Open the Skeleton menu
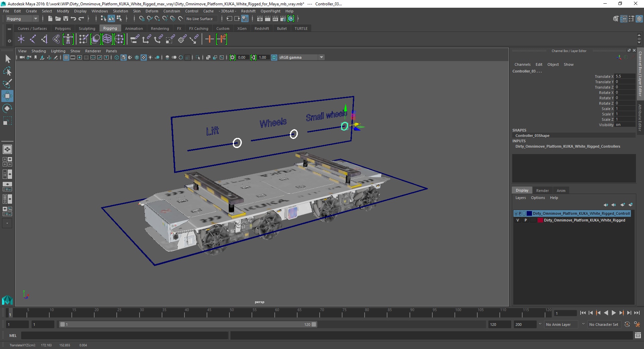Image resolution: width=644 pixels, height=349 pixels. pos(120,11)
